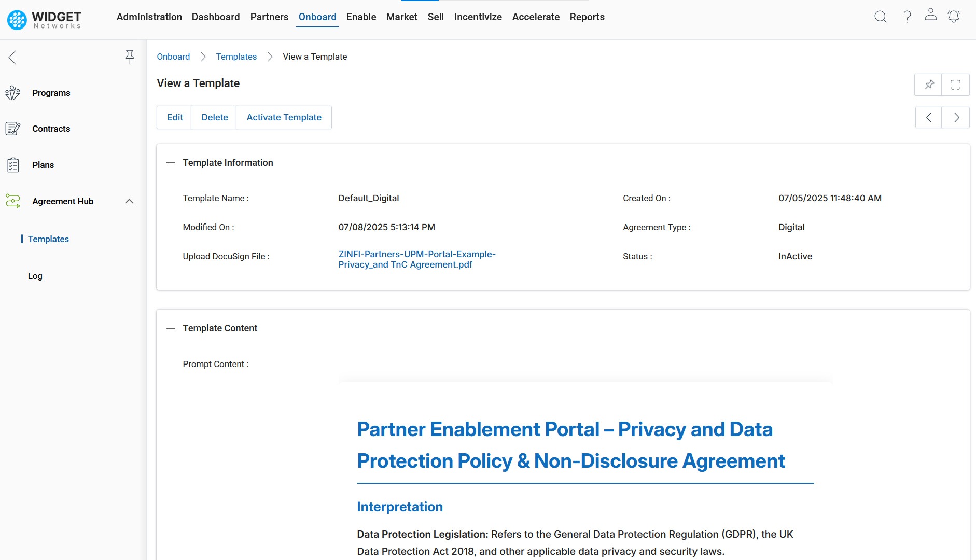The width and height of the screenshot is (976, 560).
Task: Select Log in the sidebar
Action: pyautogui.click(x=35, y=276)
